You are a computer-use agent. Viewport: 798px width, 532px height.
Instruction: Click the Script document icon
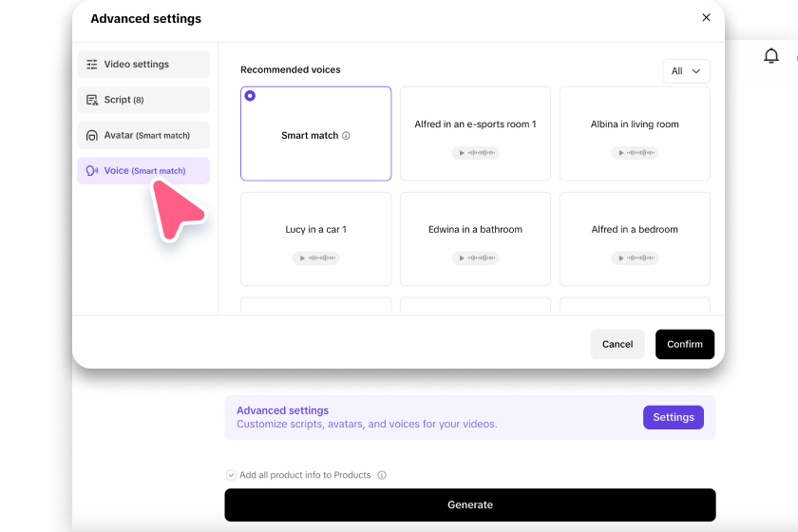pyautogui.click(x=91, y=100)
